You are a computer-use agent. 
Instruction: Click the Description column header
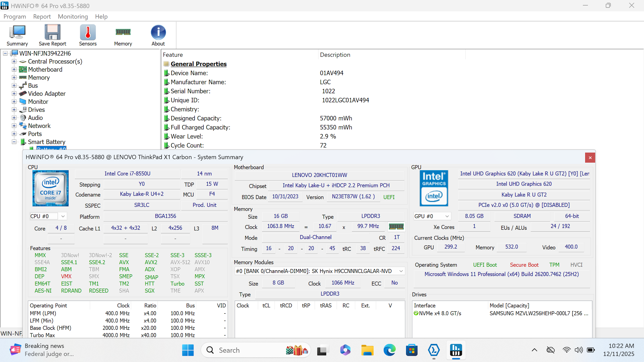(335, 55)
